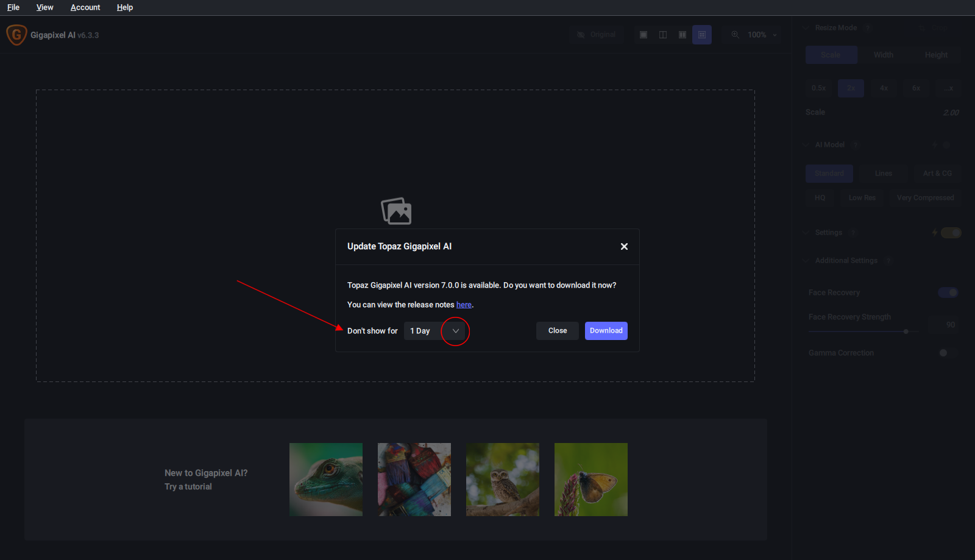This screenshot has width=975, height=560.
Task: Choose the Art & CG AI model
Action: (937, 174)
